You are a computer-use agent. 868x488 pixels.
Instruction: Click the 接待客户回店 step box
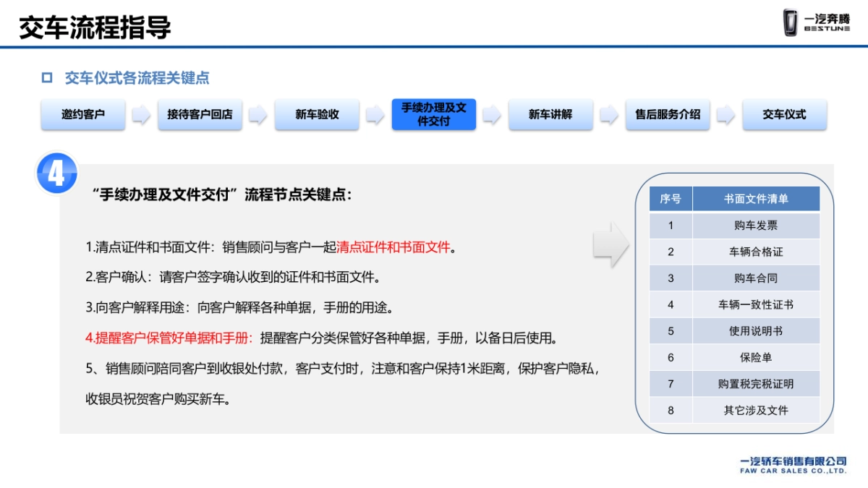[199, 115]
